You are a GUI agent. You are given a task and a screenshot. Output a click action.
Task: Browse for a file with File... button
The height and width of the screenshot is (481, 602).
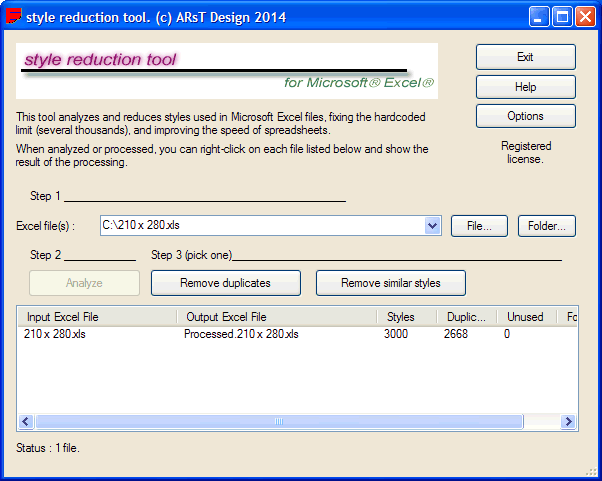pyautogui.click(x=479, y=226)
